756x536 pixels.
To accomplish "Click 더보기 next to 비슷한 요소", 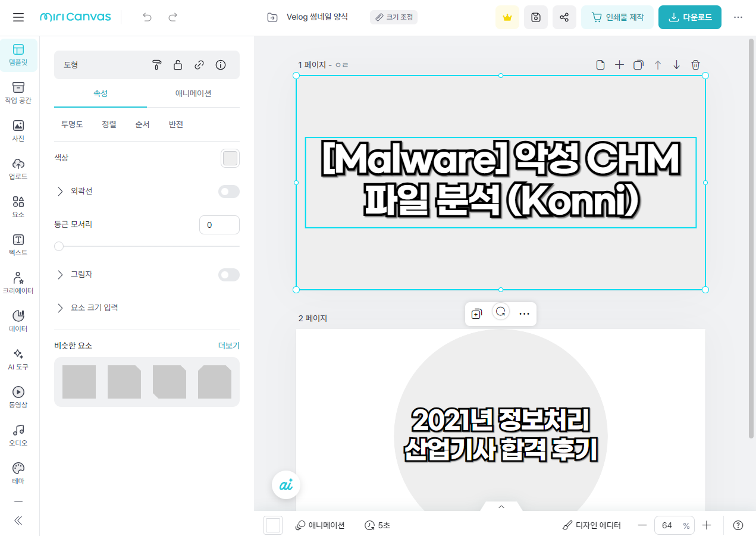I will [228, 345].
